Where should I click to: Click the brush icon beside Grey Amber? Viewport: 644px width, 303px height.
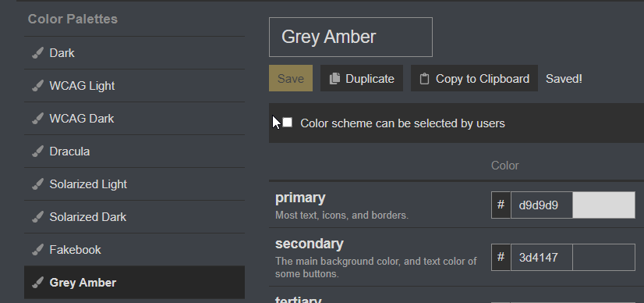[x=37, y=283]
